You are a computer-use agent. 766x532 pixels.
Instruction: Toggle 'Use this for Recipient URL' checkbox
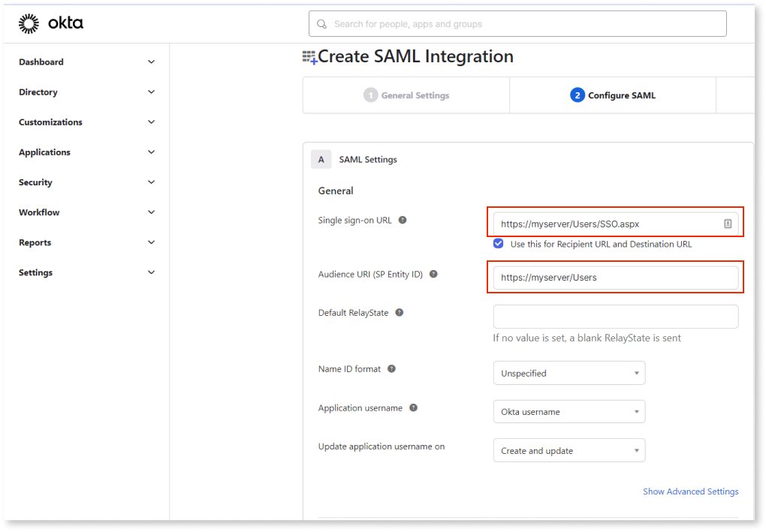click(x=499, y=244)
